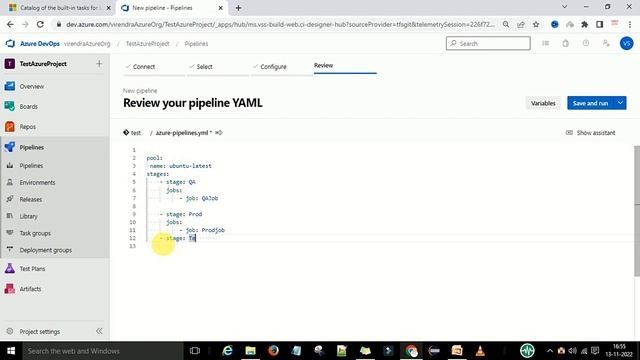Viewport: 640px width, 360px height.
Task: Open the help question mark icon
Action: pos(586,43)
